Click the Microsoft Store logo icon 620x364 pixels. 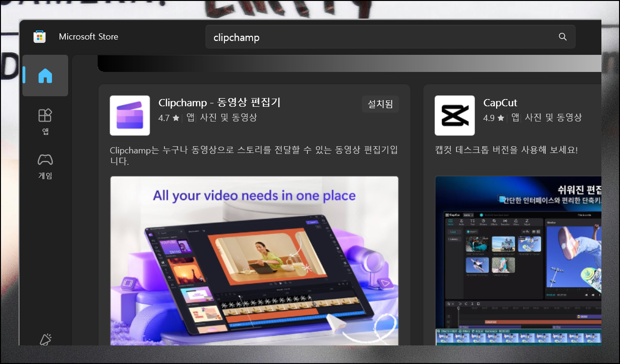click(x=40, y=37)
